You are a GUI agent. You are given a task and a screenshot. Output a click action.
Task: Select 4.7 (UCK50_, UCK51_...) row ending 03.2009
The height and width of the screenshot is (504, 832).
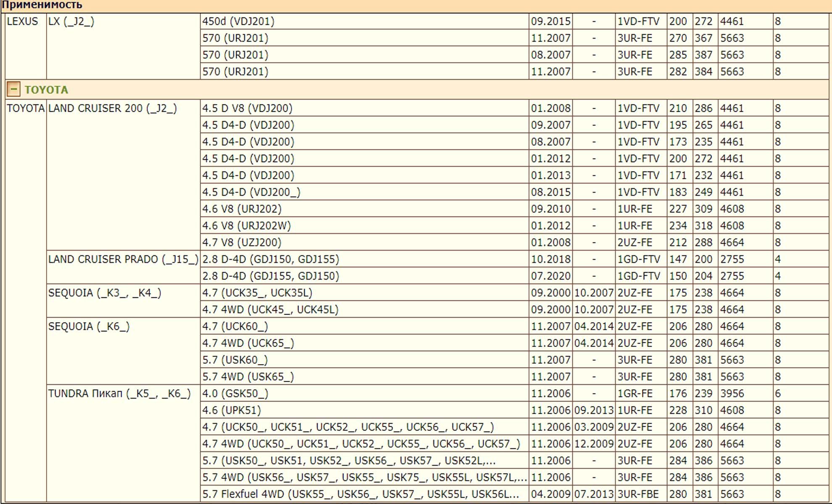pos(514,428)
